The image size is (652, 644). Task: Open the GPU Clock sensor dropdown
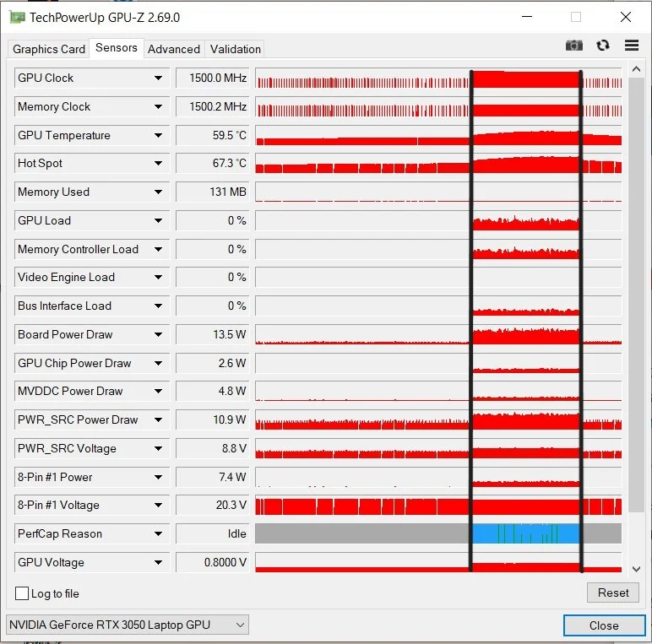[158, 78]
